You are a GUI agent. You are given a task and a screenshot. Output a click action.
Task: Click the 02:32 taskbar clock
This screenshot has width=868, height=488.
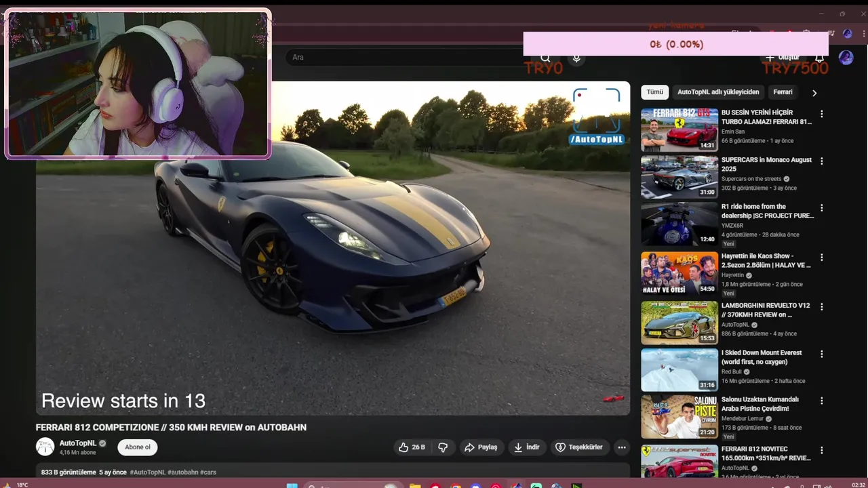859,485
